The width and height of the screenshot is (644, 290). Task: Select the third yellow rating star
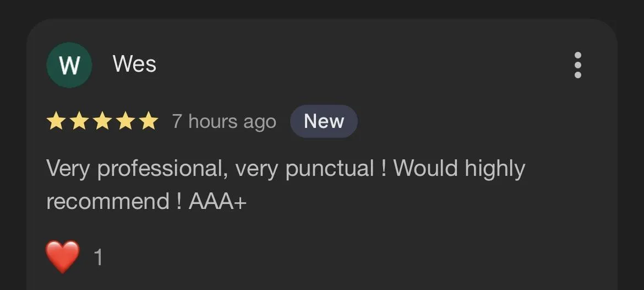(x=102, y=121)
